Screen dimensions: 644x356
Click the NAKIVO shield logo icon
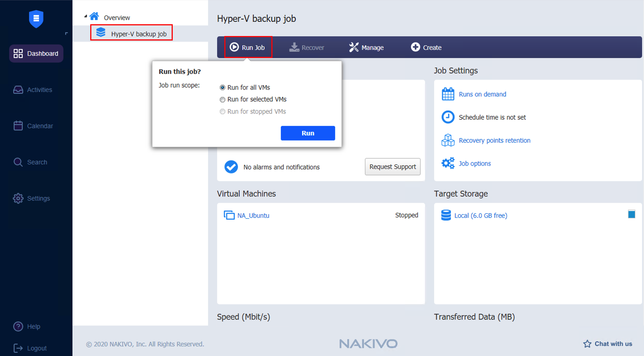(x=36, y=19)
